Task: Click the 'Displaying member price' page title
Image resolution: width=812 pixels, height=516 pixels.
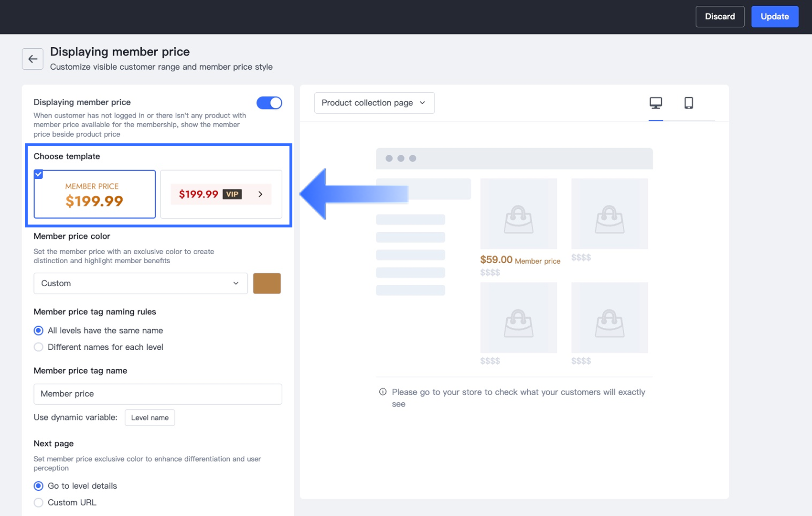Action: pos(120,52)
